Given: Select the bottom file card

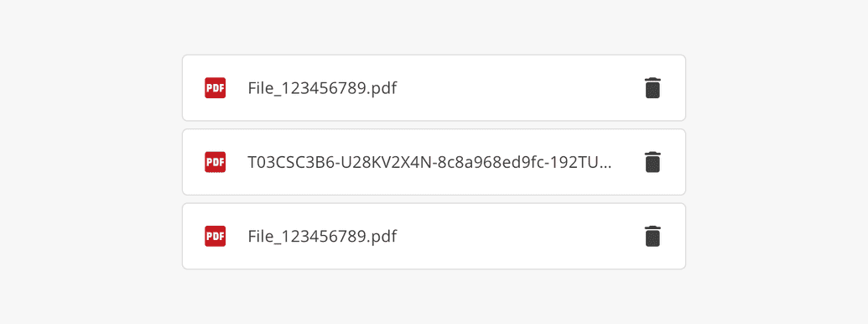Looking at the screenshot, I should [434, 237].
